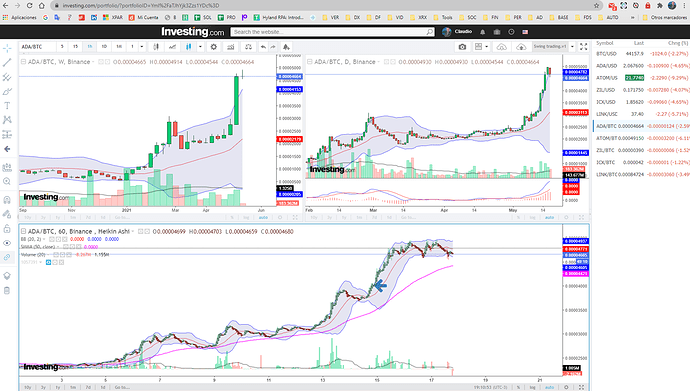Take a chart snapshot with camera icon
690x391 pixels.
pos(462,47)
